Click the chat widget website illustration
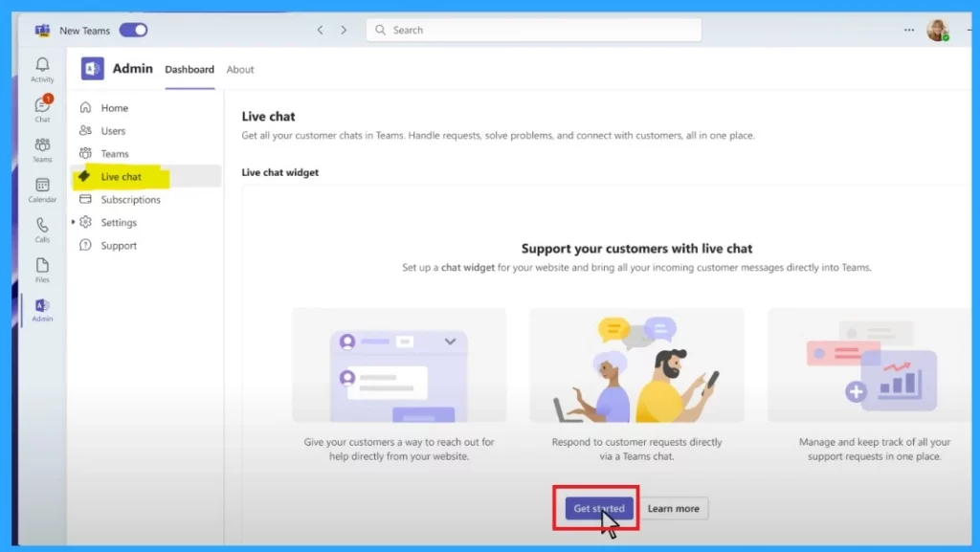980x552 pixels. pos(399,365)
